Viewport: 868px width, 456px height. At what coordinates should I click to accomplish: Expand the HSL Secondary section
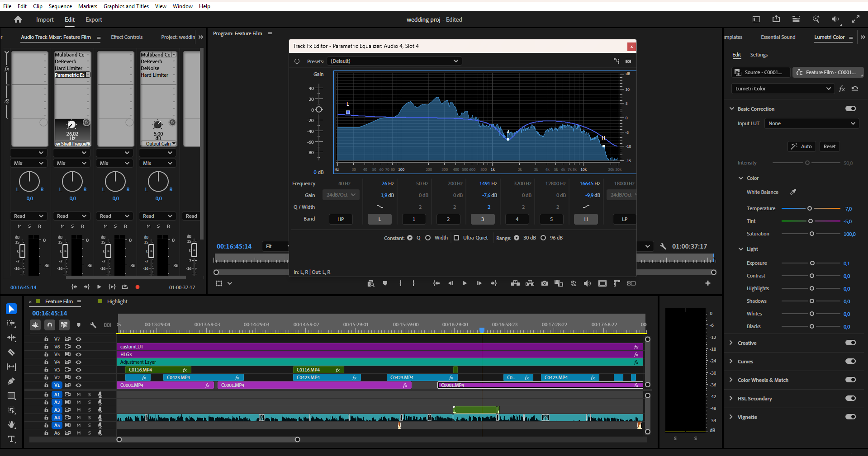(731, 398)
